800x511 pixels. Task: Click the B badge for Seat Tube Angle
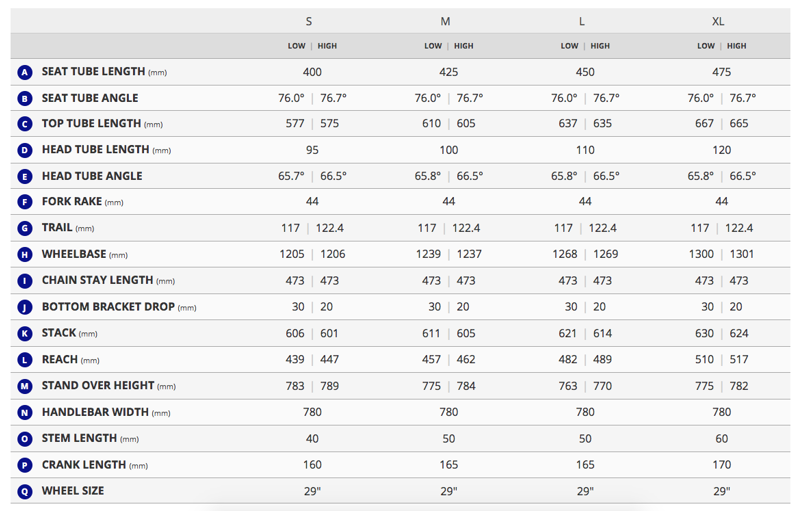(x=25, y=98)
